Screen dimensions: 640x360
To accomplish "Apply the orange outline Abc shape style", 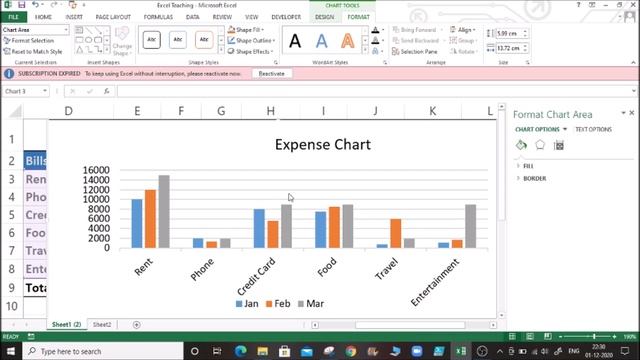I will (x=204, y=40).
